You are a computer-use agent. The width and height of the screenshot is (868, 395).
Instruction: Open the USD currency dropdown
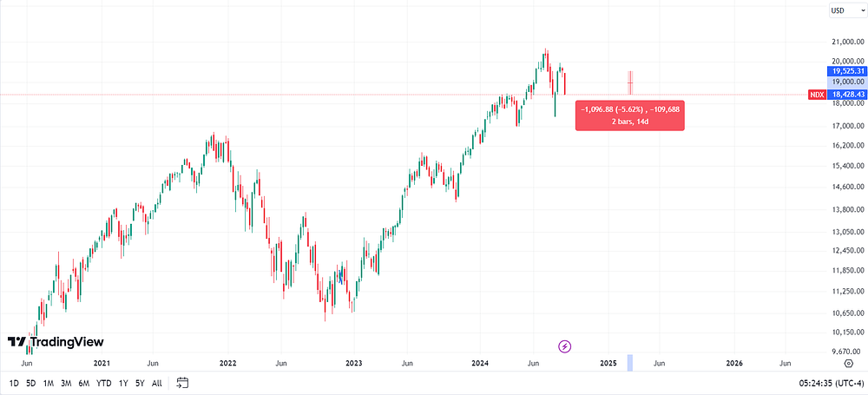[847, 10]
